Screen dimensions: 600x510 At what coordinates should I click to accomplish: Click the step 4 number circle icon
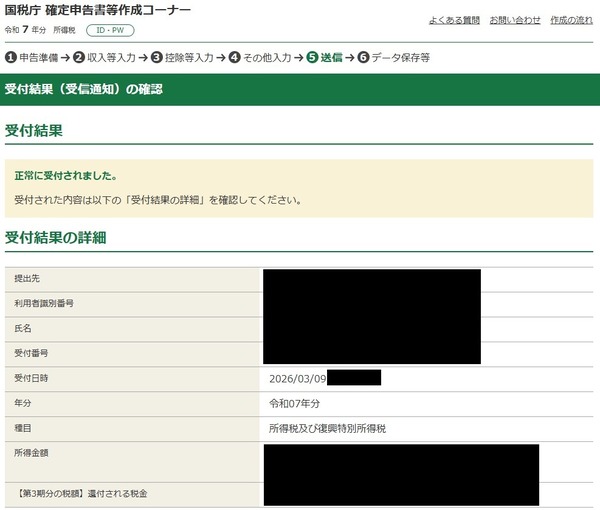click(235, 58)
